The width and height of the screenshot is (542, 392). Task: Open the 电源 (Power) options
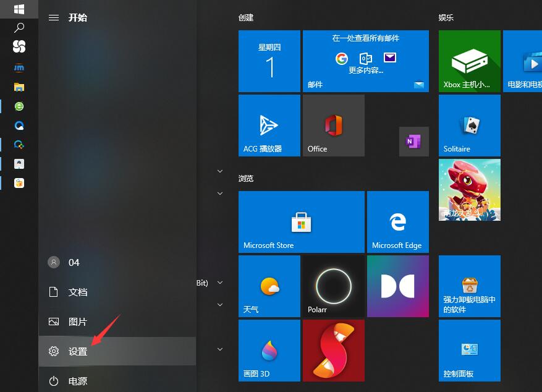point(117,381)
